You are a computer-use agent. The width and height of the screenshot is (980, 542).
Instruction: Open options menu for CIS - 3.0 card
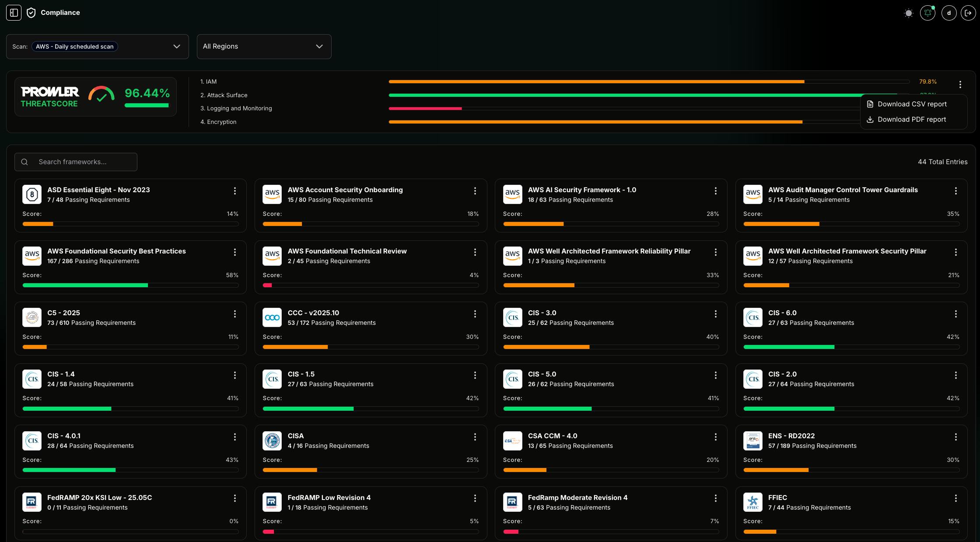(x=716, y=314)
